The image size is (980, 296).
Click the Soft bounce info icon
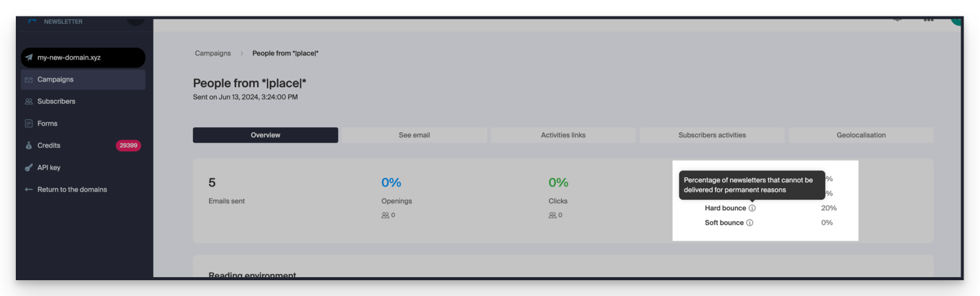(x=750, y=223)
